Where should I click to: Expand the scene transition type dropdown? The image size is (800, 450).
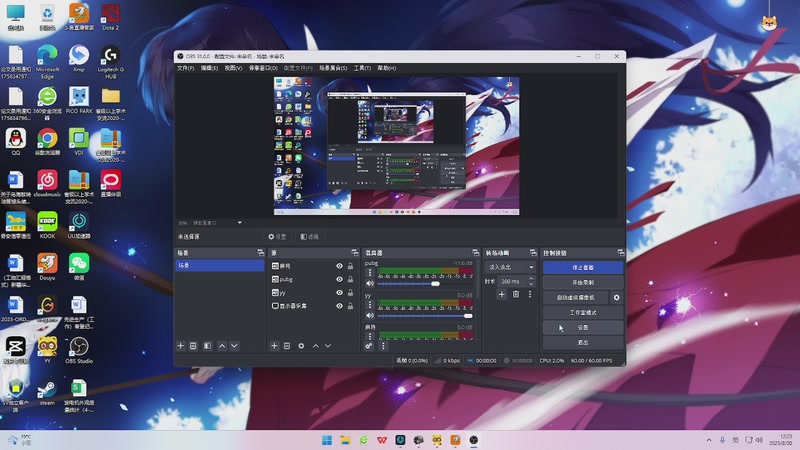click(x=531, y=267)
